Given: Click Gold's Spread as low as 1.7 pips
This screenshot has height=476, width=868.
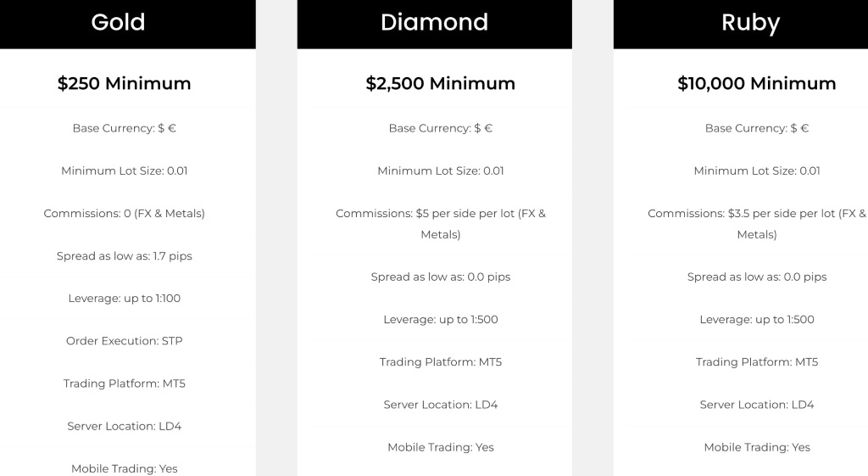Looking at the screenshot, I should coord(124,256).
